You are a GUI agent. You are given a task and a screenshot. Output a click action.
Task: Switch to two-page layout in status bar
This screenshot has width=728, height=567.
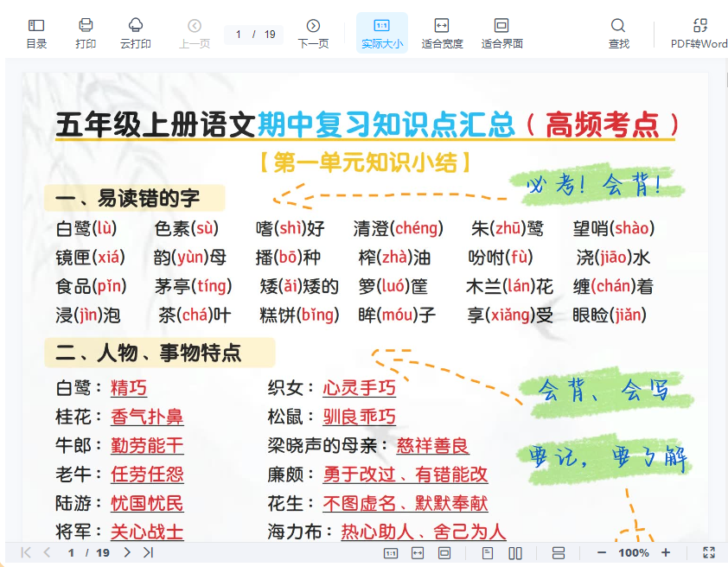pos(515,552)
